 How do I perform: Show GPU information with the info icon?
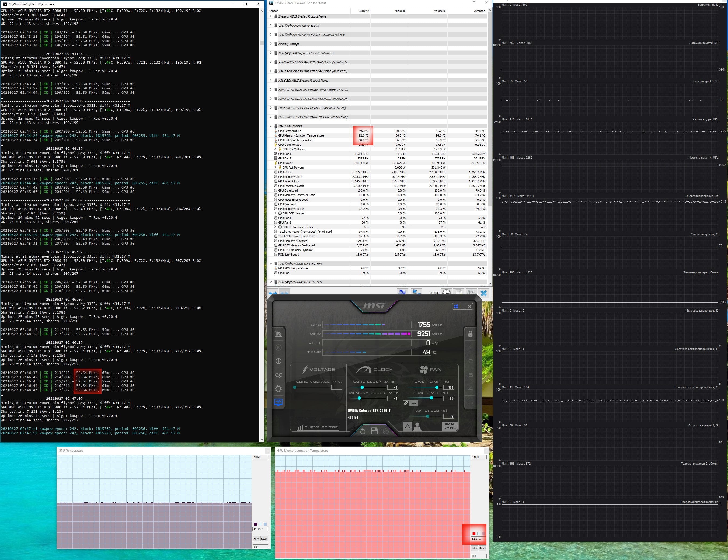[x=278, y=361]
